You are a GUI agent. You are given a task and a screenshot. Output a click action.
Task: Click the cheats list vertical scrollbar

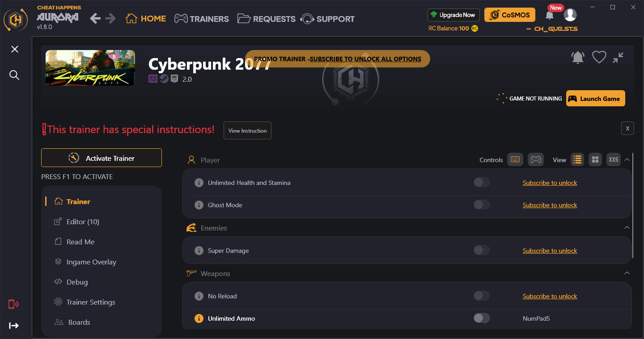pyautogui.click(x=633, y=205)
